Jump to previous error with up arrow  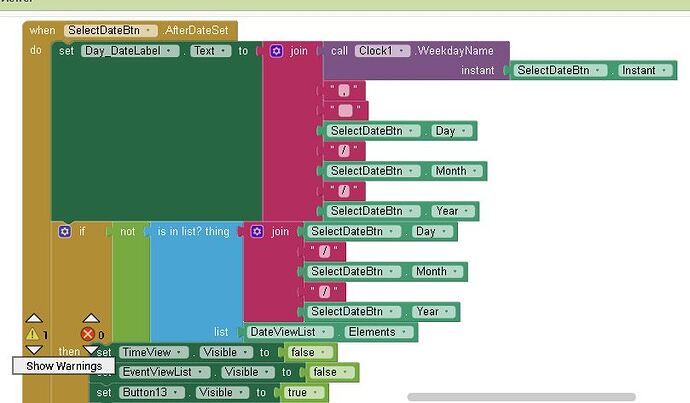pyautogui.click(x=91, y=318)
